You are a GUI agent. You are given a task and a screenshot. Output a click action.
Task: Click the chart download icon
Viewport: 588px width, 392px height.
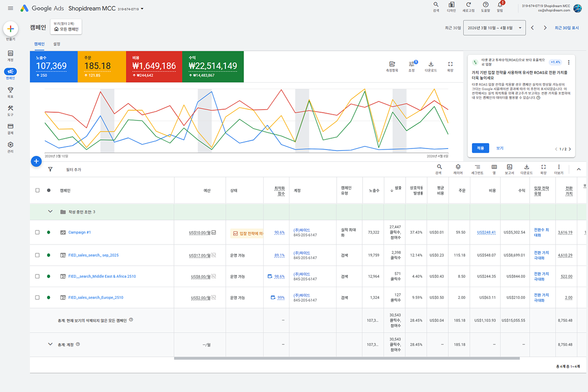(431, 64)
